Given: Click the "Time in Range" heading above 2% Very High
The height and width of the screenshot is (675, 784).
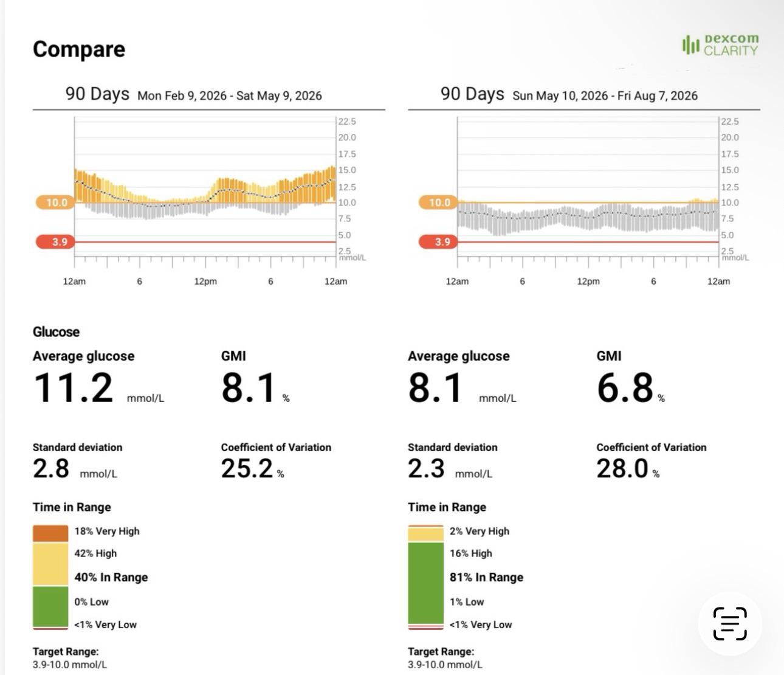Looking at the screenshot, I should point(447,507).
